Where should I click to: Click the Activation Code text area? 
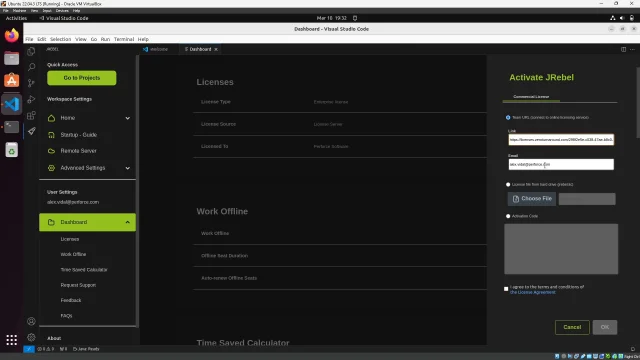pyautogui.click(x=561, y=249)
